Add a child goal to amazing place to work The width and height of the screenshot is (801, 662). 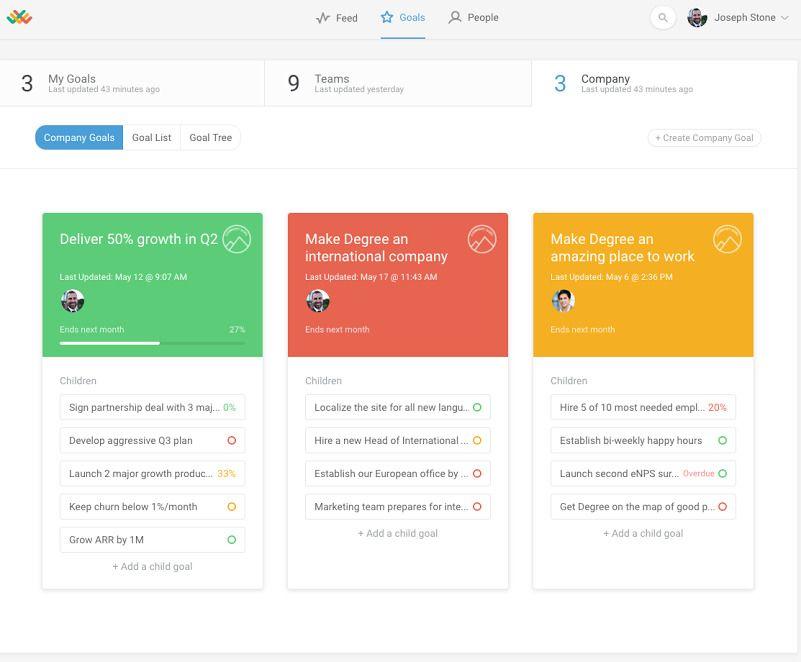pos(643,533)
